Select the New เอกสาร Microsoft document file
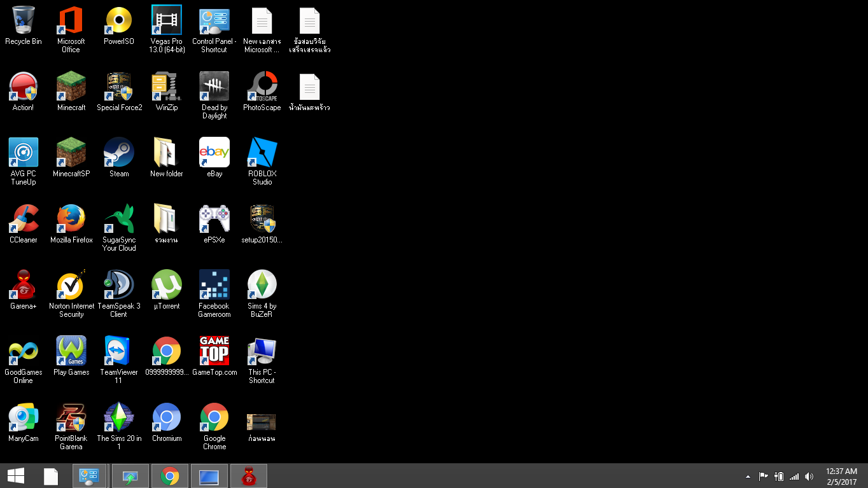 (262, 20)
